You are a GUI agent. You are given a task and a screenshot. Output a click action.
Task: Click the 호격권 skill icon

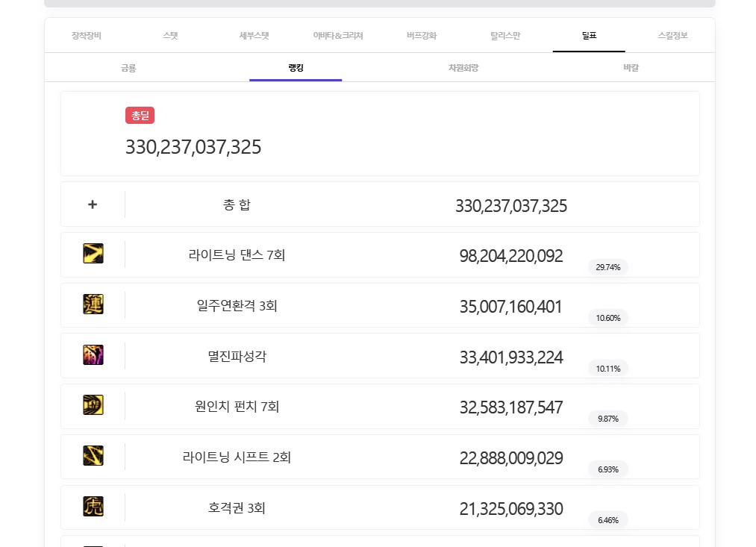click(x=93, y=507)
